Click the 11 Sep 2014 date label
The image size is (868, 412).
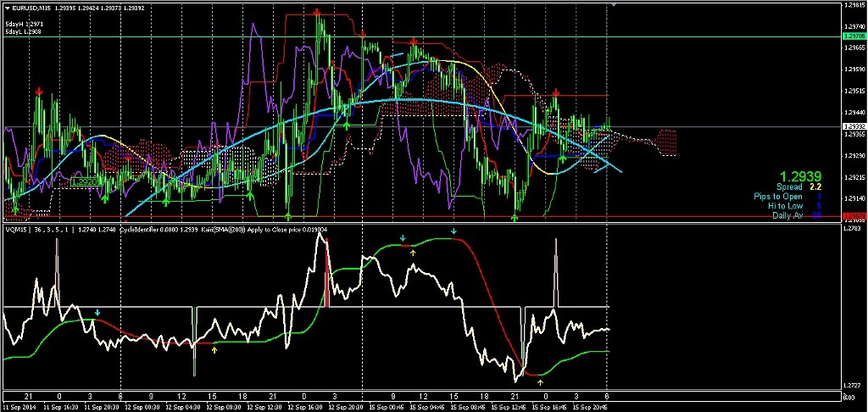pyautogui.click(x=18, y=406)
